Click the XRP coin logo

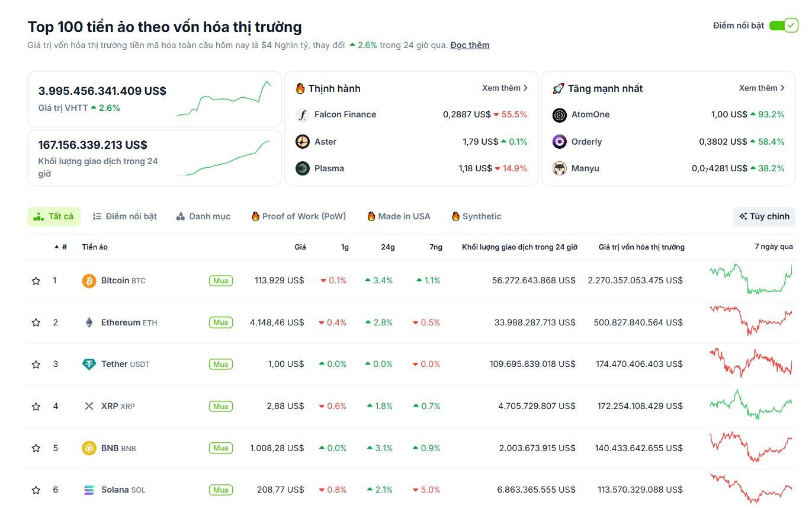pyautogui.click(x=89, y=406)
